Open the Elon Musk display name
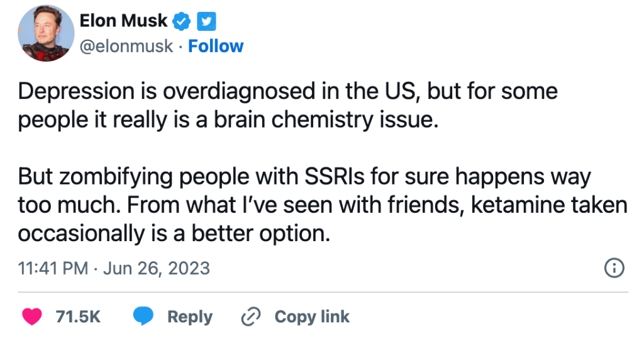Image resolution: width=644 pixels, height=340 pixels. pos(123,21)
